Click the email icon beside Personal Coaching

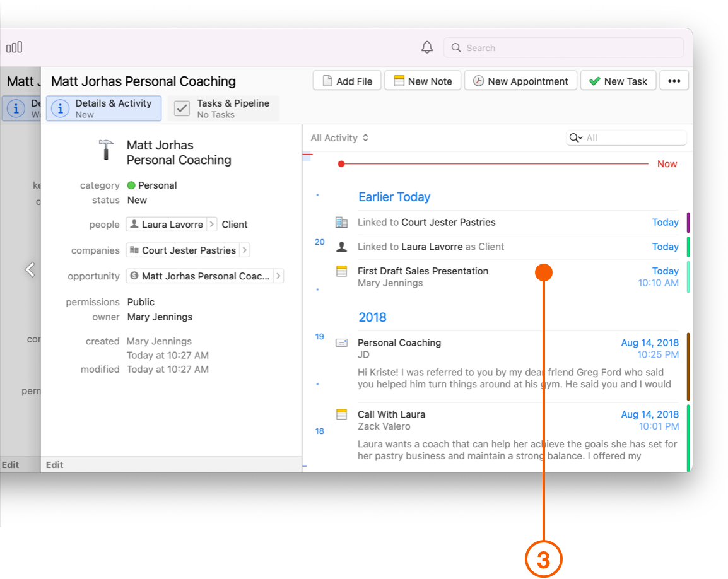coord(341,343)
